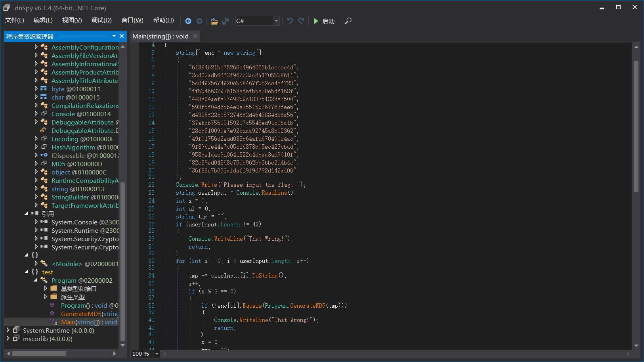This screenshot has height=362, width=644.
Task: Click the GenerateMD5 method icon
Action: point(52,313)
